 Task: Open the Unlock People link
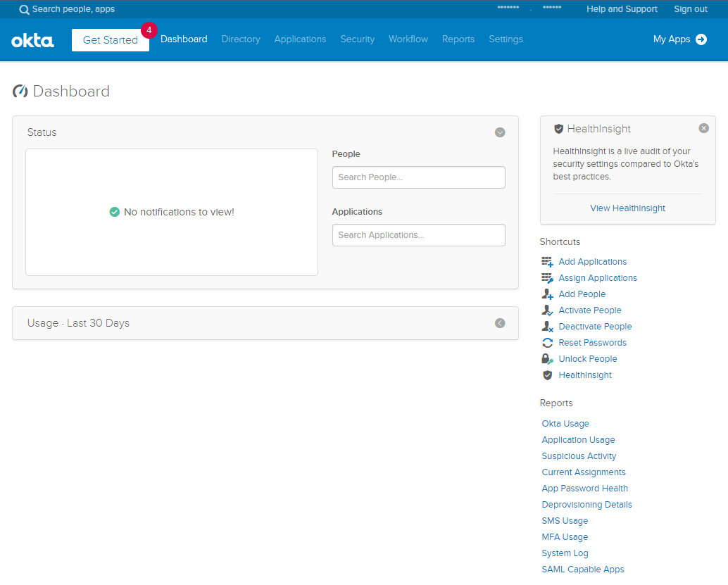[x=587, y=359]
